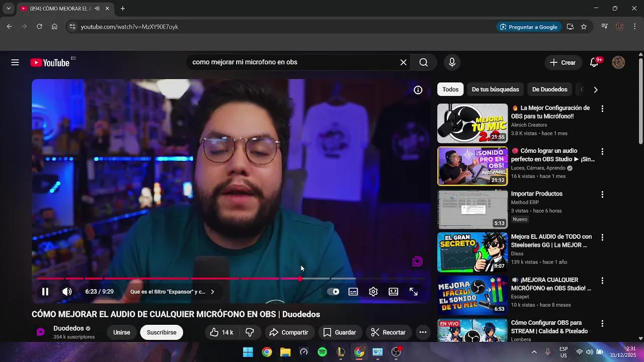View site information icon in address bar
644x362 pixels.
pyautogui.click(x=72, y=27)
